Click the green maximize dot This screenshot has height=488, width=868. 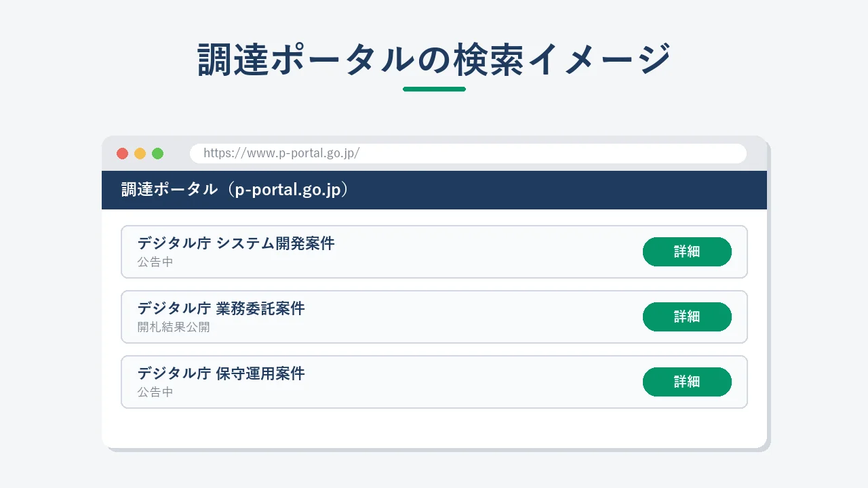[x=157, y=153]
